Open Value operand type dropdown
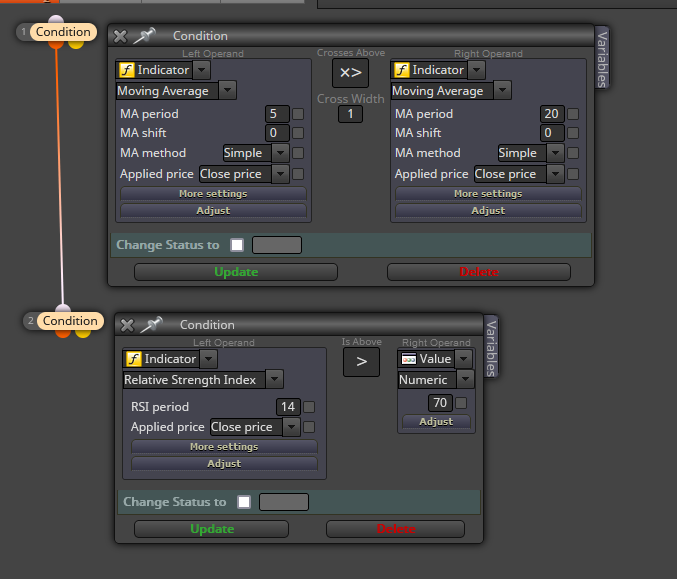 (464, 359)
